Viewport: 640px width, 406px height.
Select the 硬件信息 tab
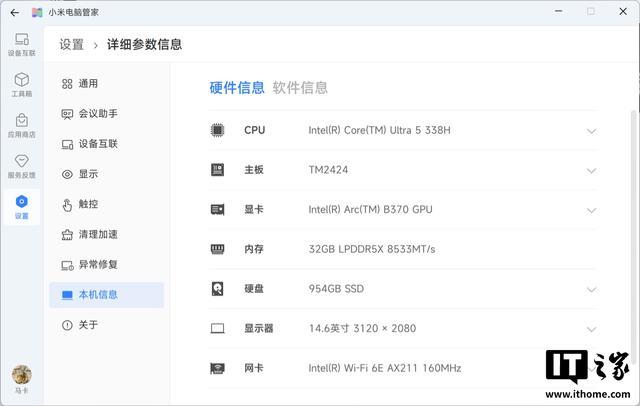click(x=237, y=88)
